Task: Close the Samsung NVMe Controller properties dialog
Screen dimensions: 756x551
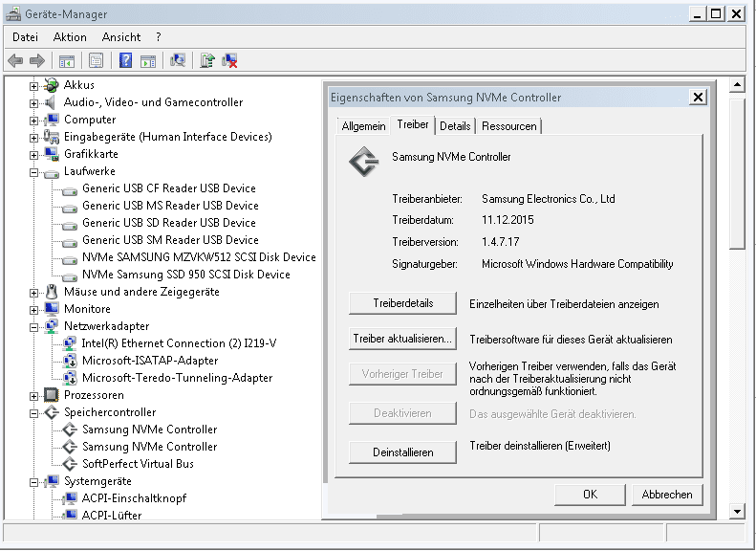Action: [x=697, y=98]
